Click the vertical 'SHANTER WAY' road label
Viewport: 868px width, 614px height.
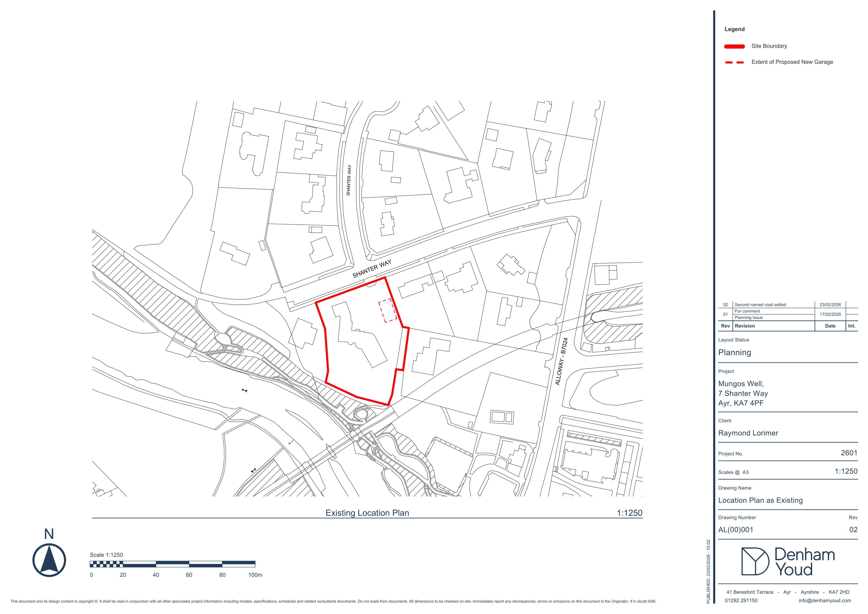coord(349,180)
